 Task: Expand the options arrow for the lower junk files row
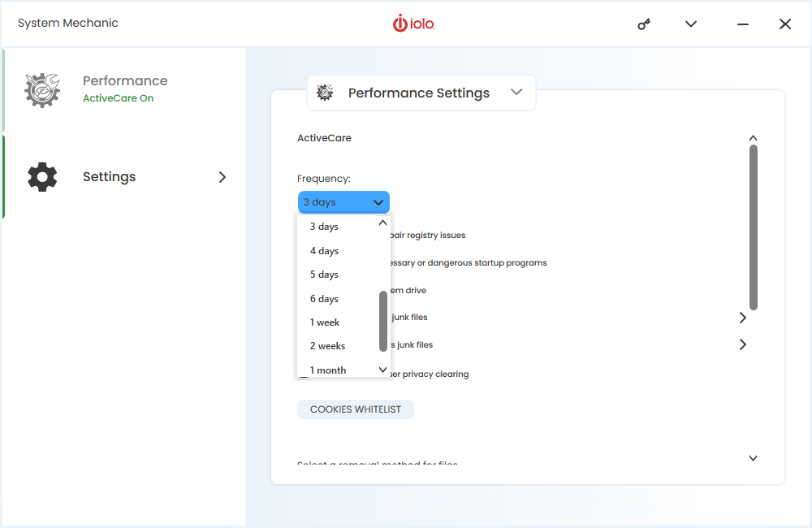tap(743, 344)
